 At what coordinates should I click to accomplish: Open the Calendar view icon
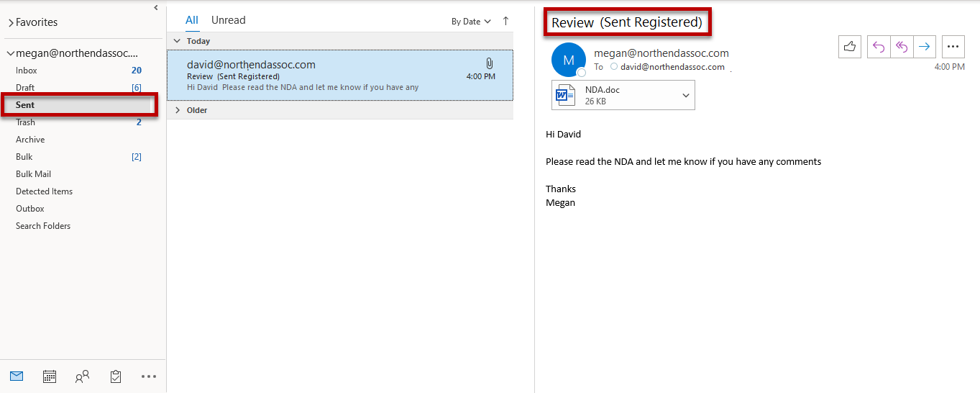(x=50, y=376)
